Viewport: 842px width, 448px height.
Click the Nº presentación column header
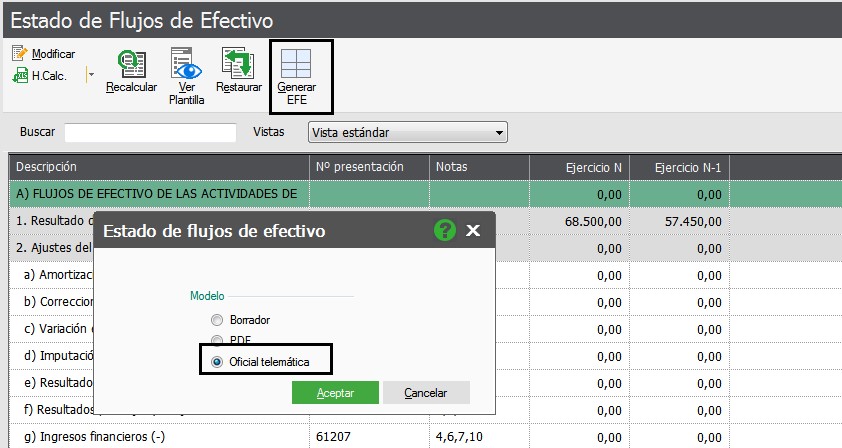[x=369, y=167]
